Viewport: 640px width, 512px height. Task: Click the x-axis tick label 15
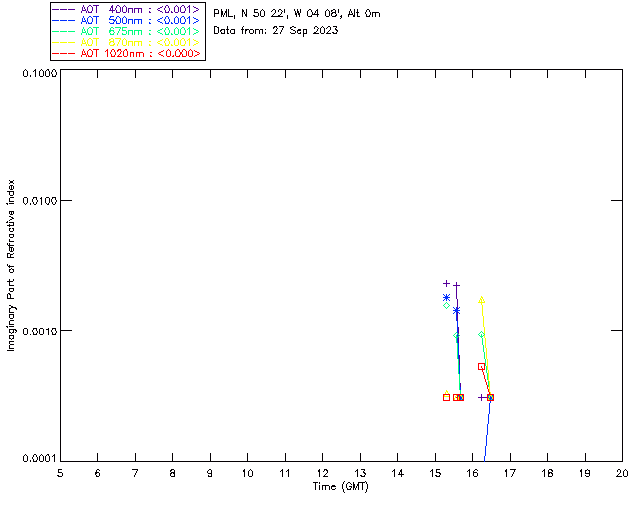point(435,473)
